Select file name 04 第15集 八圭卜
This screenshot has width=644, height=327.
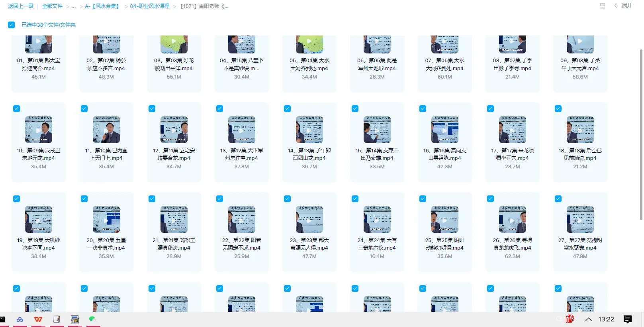click(242, 64)
